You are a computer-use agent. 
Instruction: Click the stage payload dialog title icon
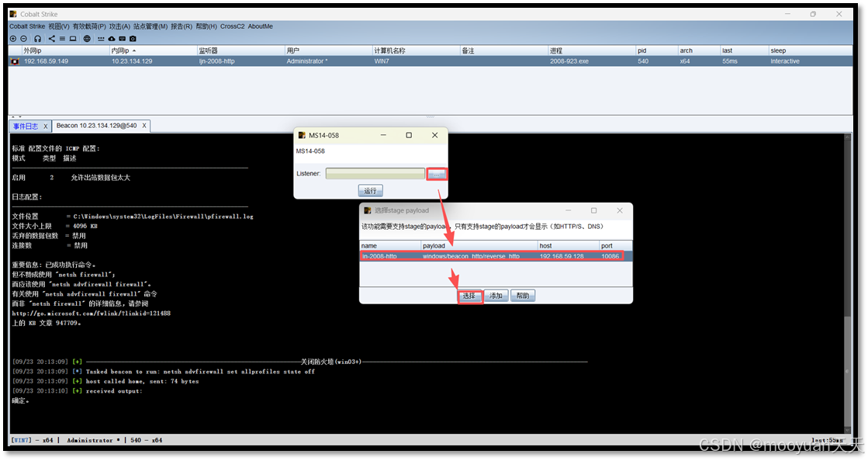click(368, 210)
